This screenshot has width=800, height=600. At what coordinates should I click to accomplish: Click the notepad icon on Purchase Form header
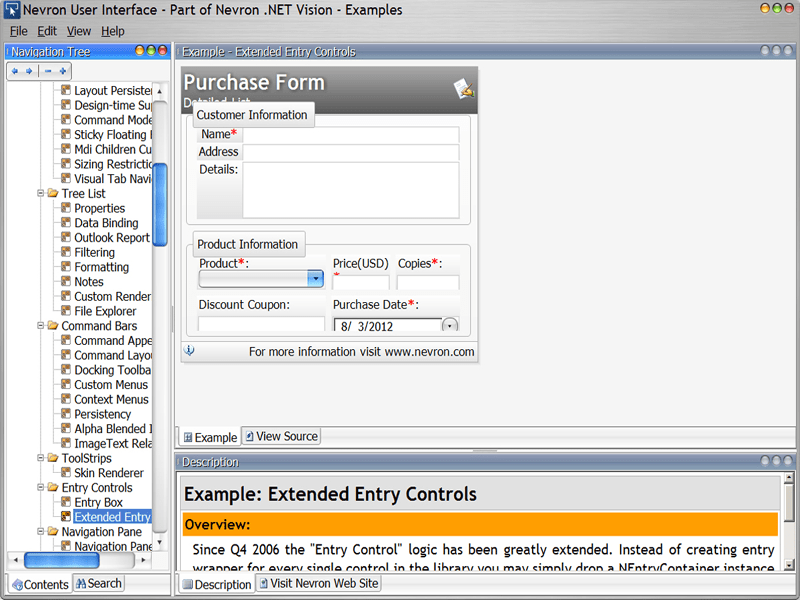click(462, 89)
